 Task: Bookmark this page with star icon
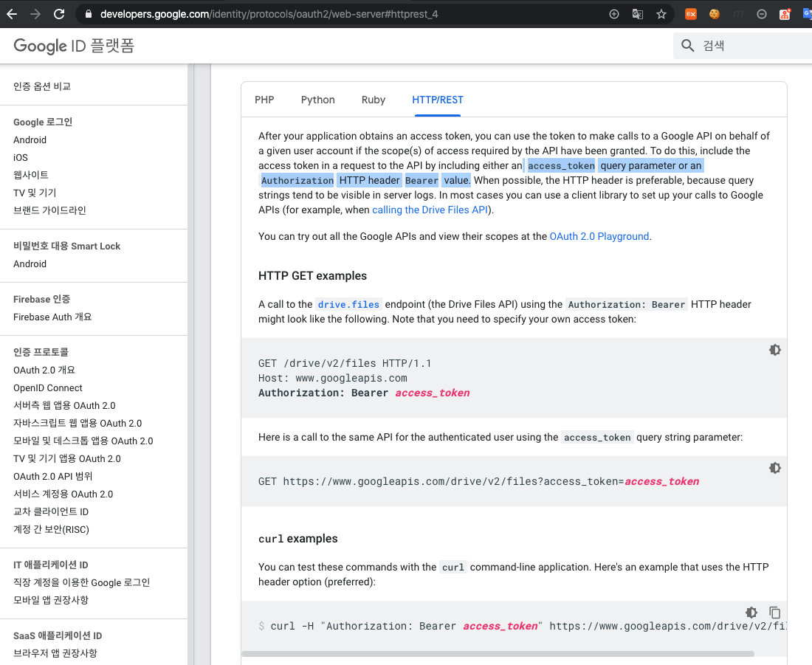(x=661, y=14)
